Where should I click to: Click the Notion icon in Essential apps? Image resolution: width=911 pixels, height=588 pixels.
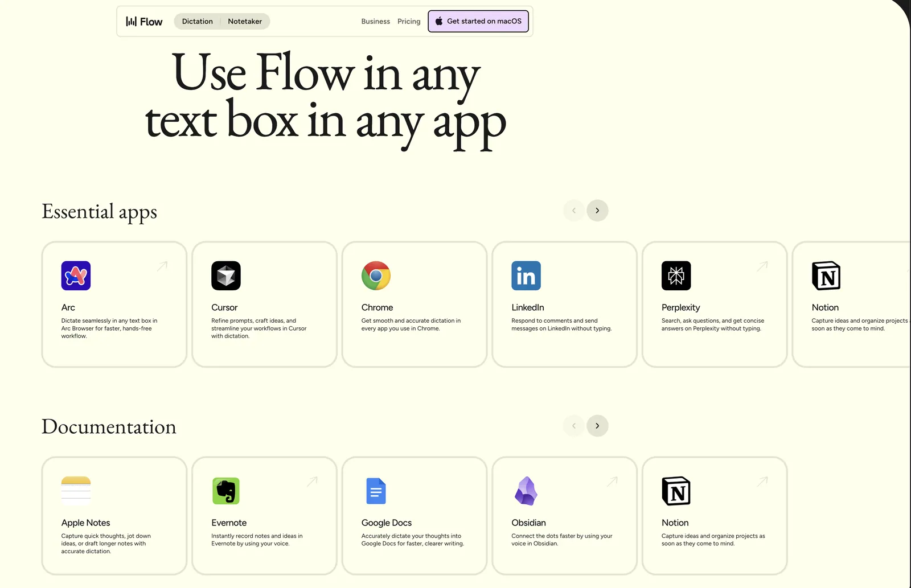[x=826, y=276]
